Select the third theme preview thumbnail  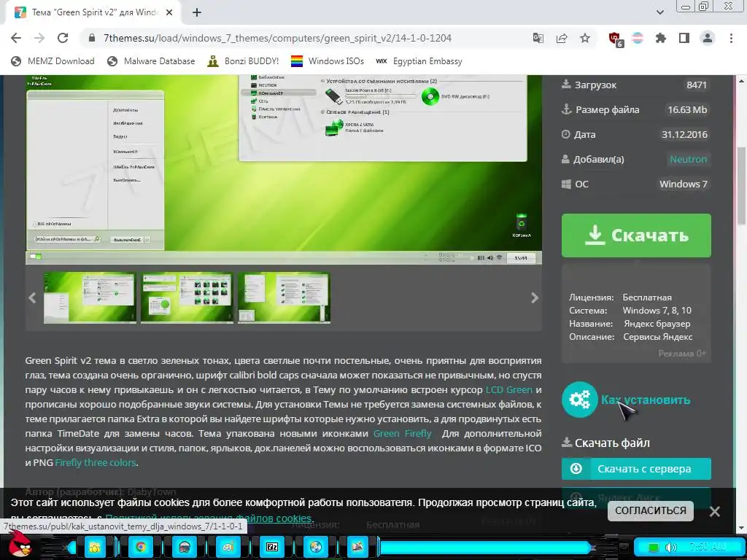[x=284, y=297]
